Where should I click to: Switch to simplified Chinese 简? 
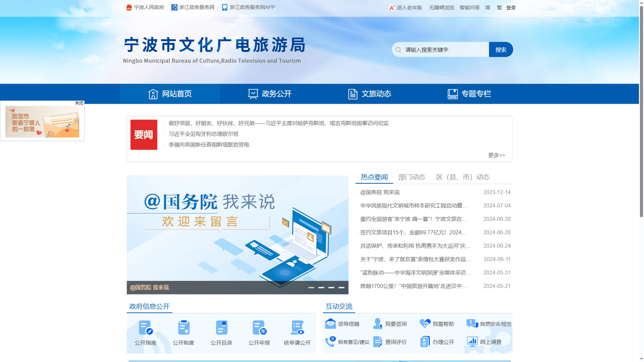[487, 8]
